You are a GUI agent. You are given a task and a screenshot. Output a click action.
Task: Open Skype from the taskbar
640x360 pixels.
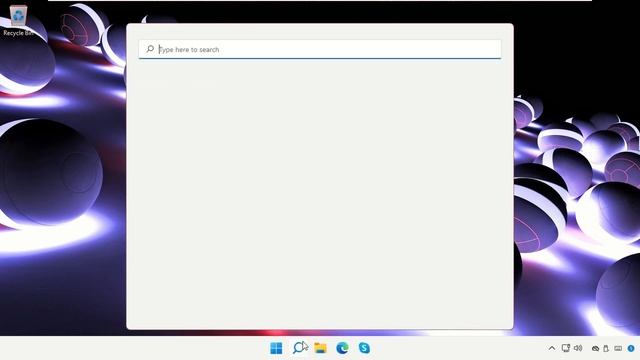pos(364,348)
